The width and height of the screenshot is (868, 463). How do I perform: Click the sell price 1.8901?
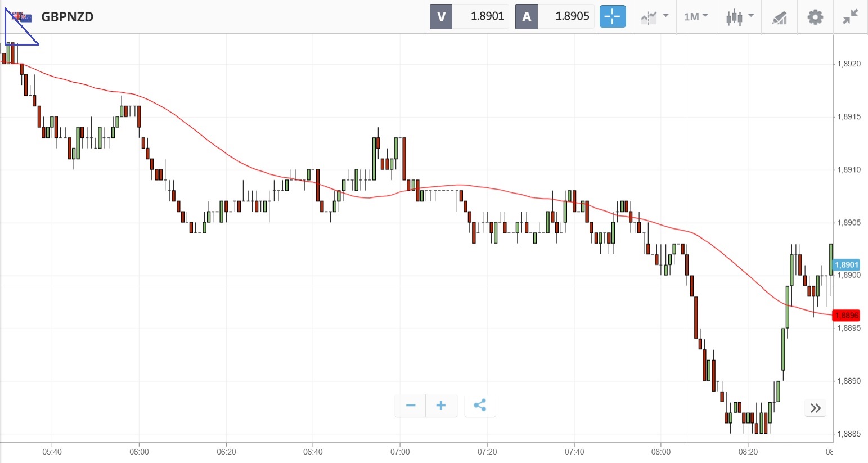(487, 16)
